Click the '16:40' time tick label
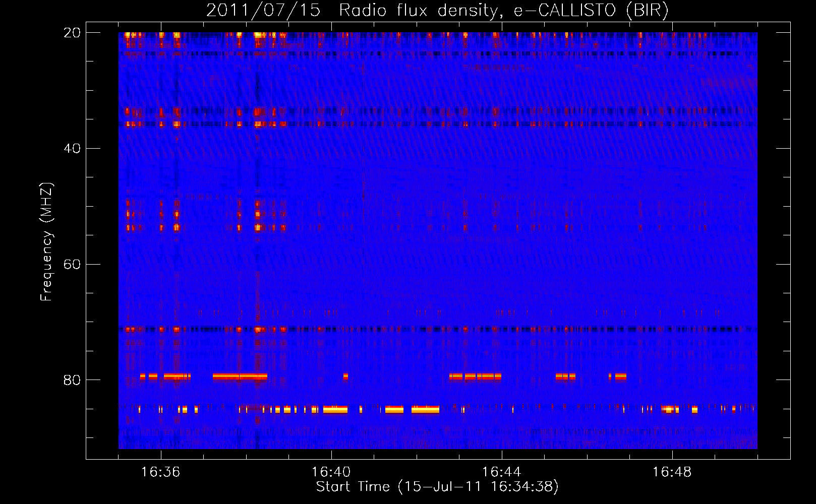 click(331, 472)
